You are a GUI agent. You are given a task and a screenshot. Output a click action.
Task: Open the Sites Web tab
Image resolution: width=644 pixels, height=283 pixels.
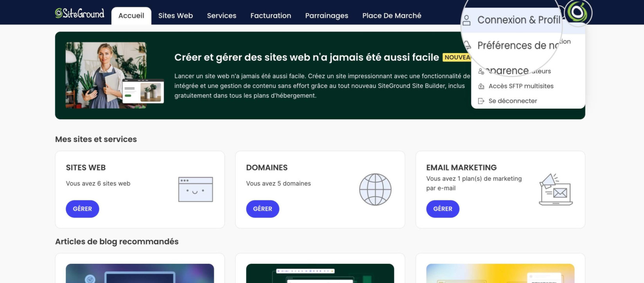[x=176, y=16]
